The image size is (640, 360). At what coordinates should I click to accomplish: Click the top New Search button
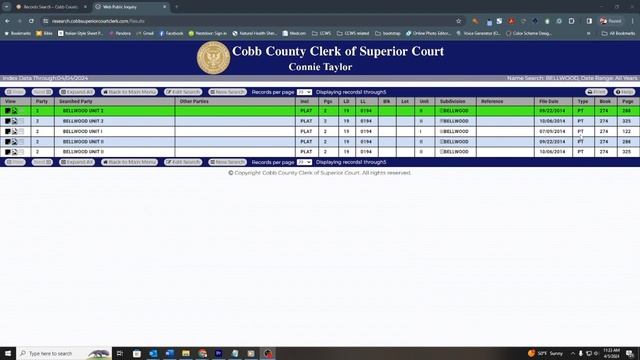pyautogui.click(x=227, y=92)
